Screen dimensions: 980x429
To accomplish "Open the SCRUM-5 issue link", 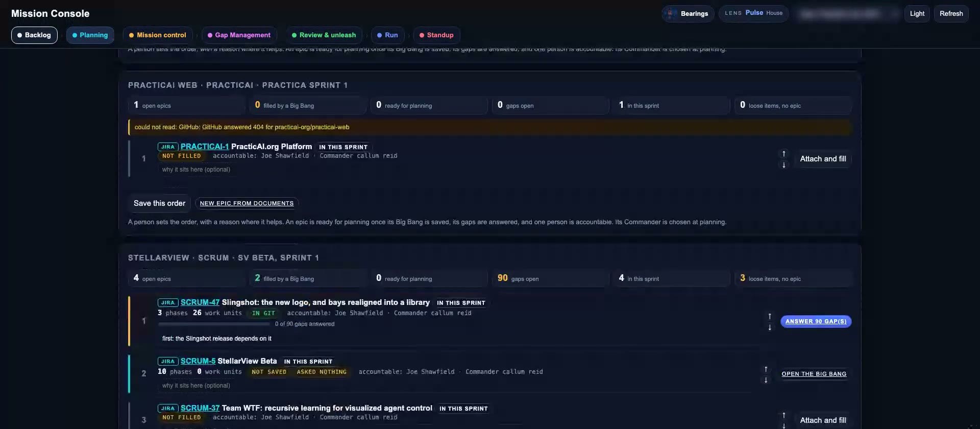I will (x=198, y=361).
